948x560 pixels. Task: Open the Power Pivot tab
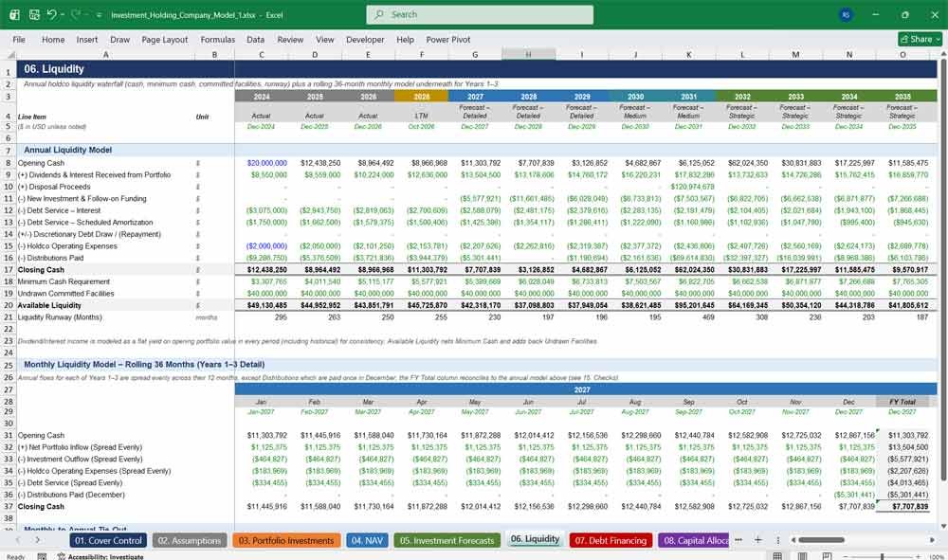(448, 39)
